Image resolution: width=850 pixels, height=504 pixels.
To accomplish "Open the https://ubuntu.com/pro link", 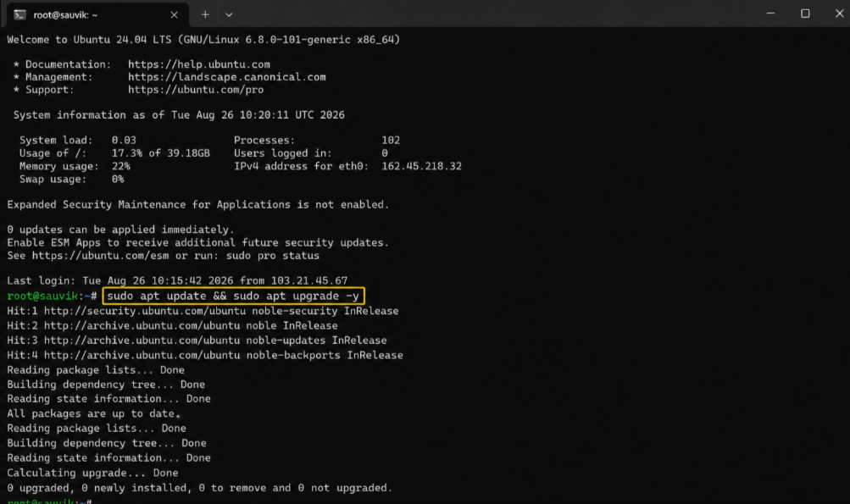I will [x=196, y=90].
